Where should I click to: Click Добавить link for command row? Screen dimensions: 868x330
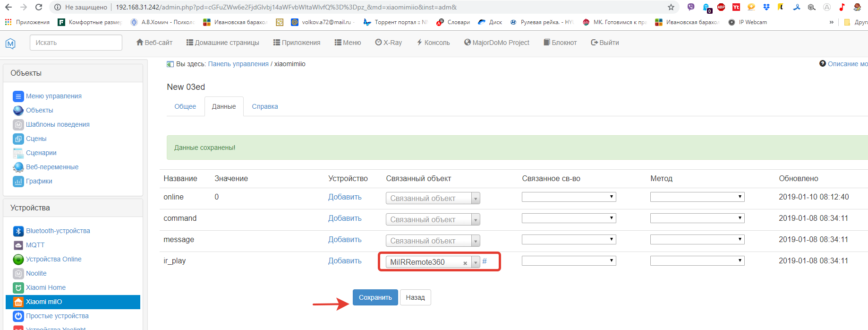(345, 218)
